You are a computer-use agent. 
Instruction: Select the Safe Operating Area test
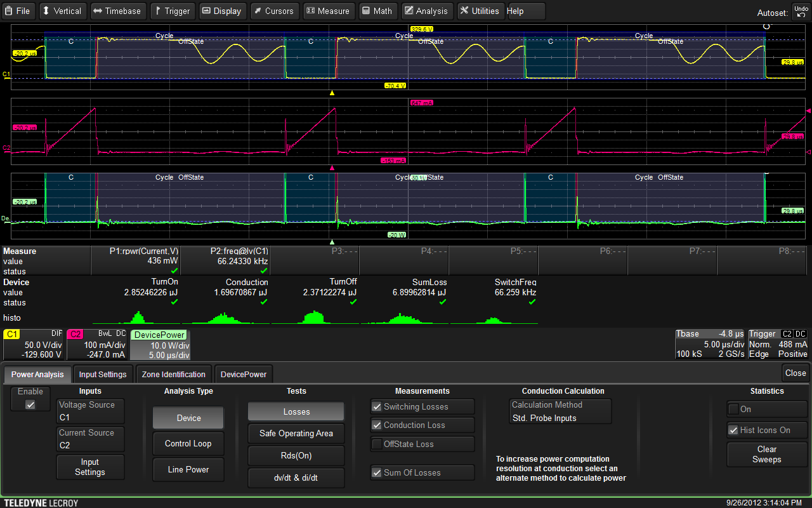click(x=296, y=433)
